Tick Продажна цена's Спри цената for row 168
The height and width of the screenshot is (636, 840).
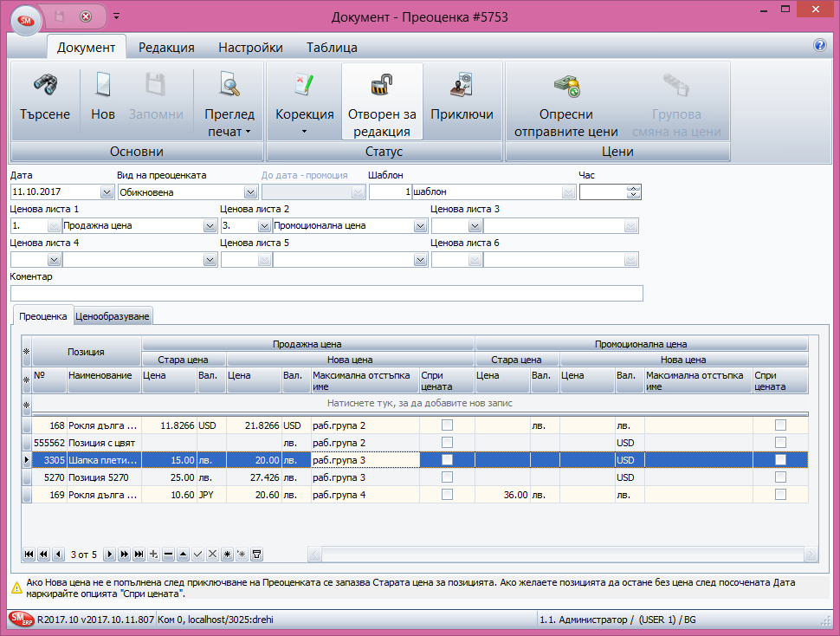[447, 425]
